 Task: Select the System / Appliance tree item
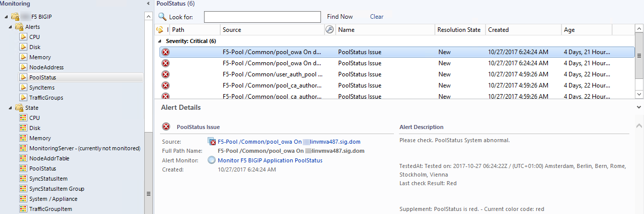coord(53,199)
